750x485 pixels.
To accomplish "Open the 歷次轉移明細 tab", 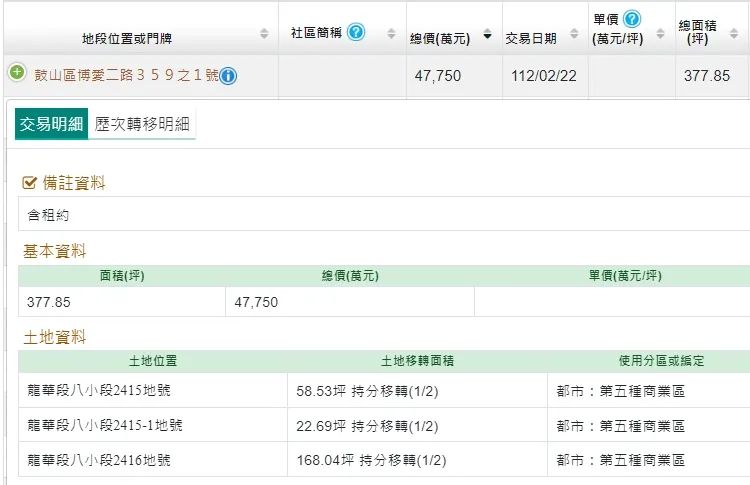I will tap(142, 125).
